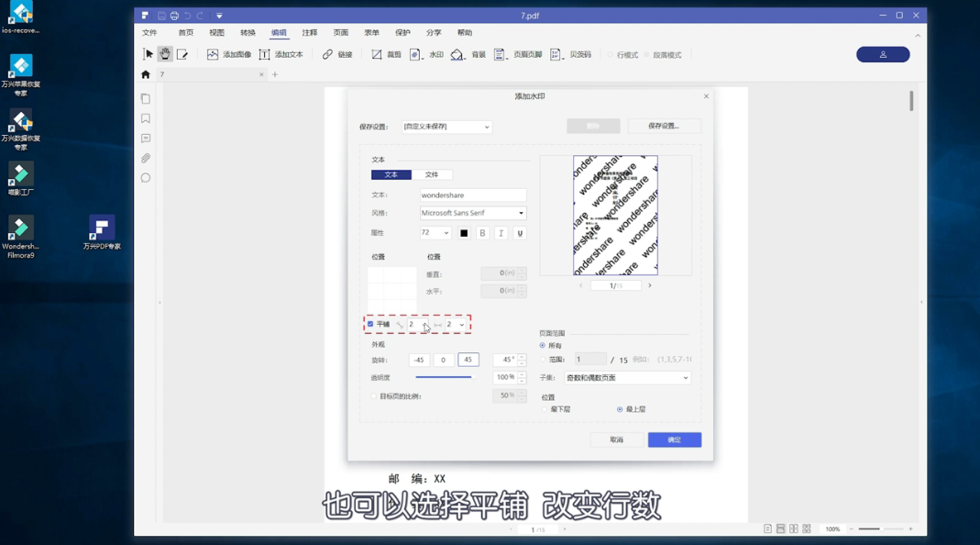The width and height of the screenshot is (980, 545).
Task: Click the 添加文本 (add text) icon
Action: (x=279, y=54)
